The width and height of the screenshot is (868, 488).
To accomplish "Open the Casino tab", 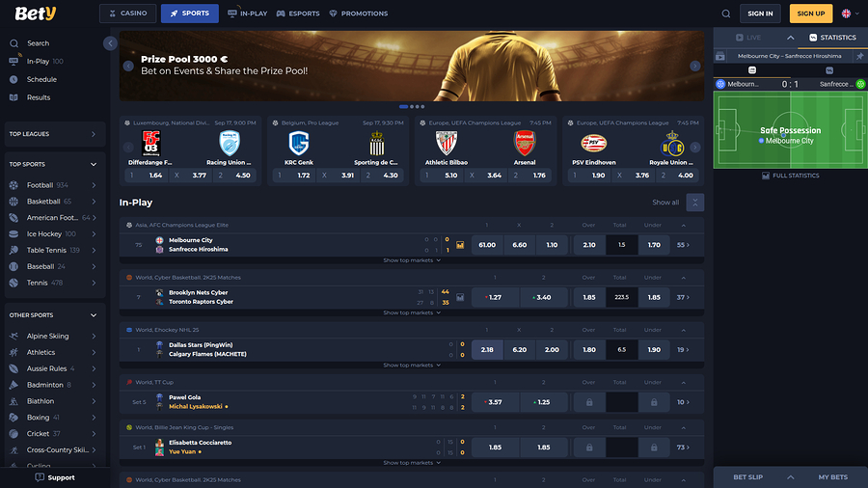I will tap(128, 14).
